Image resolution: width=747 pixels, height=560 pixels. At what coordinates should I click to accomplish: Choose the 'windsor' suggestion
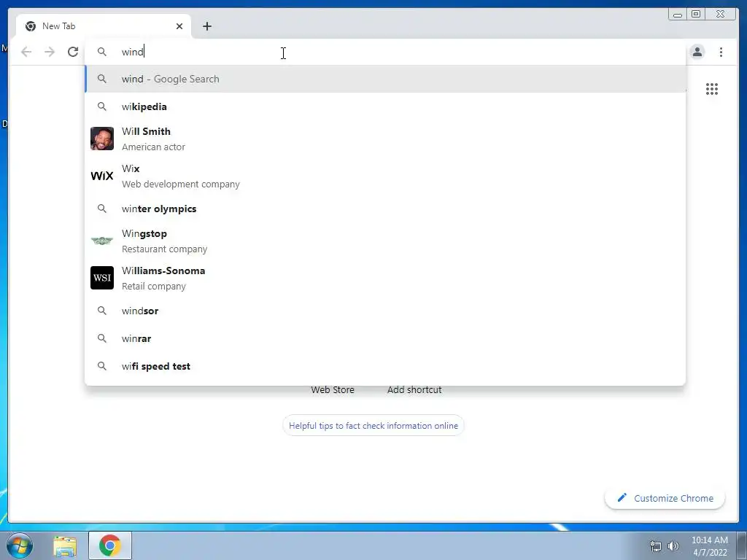[385, 311]
